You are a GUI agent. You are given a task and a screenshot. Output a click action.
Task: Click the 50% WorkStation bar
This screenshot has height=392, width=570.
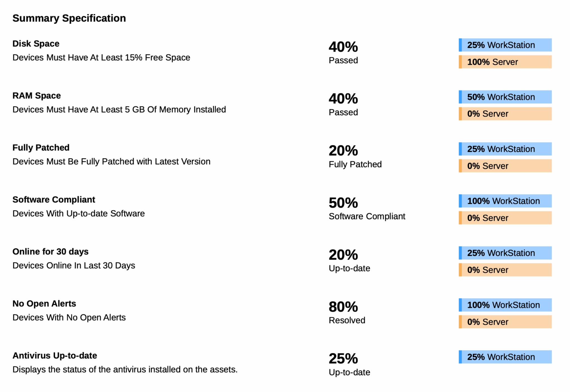click(505, 97)
